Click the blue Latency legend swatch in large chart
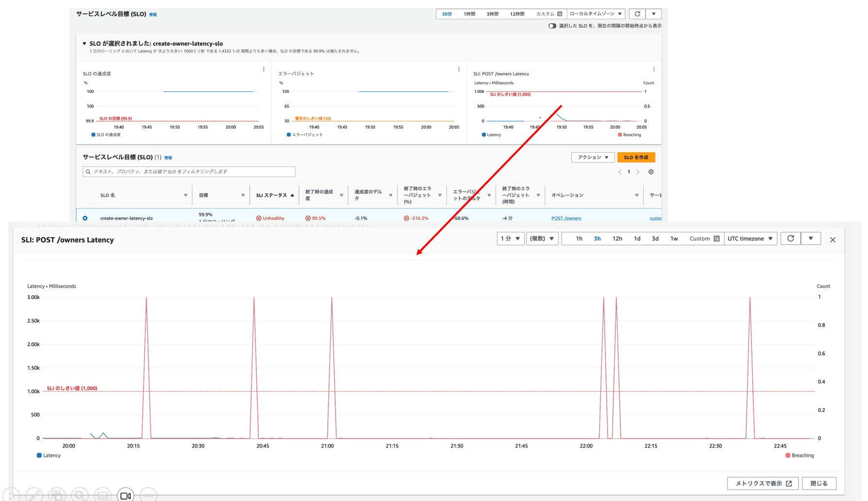Image resolution: width=868 pixels, height=501 pixels. pos(39,455)
